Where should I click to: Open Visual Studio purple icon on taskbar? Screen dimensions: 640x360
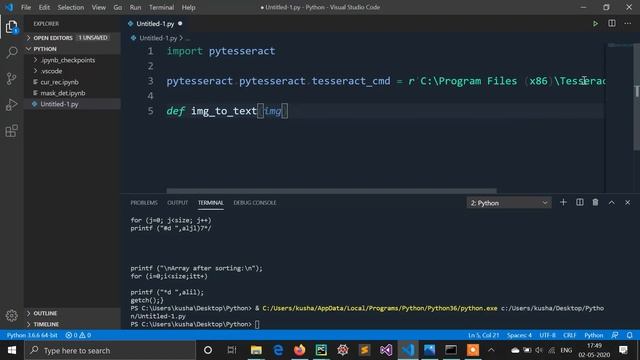click(x=386, y=350)
